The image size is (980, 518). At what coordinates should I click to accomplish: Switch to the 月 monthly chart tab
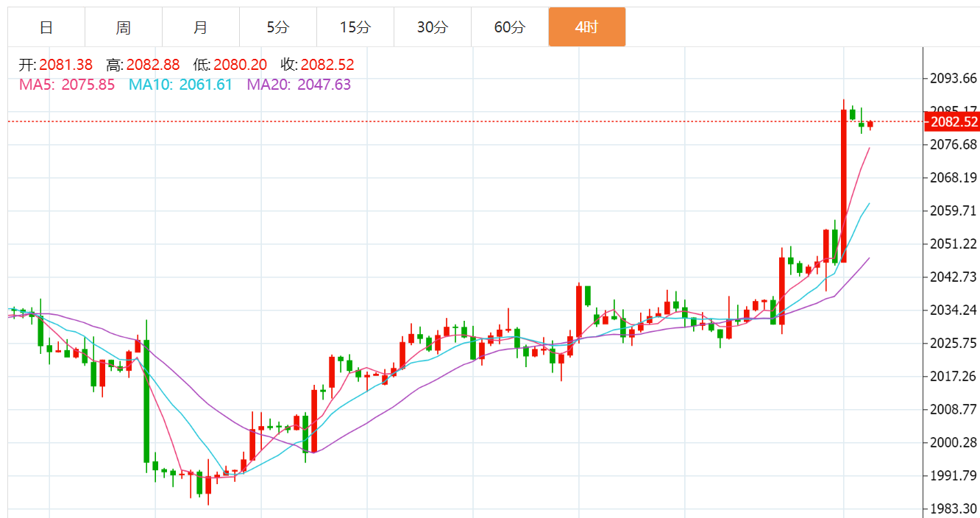[x=201, y=27]
